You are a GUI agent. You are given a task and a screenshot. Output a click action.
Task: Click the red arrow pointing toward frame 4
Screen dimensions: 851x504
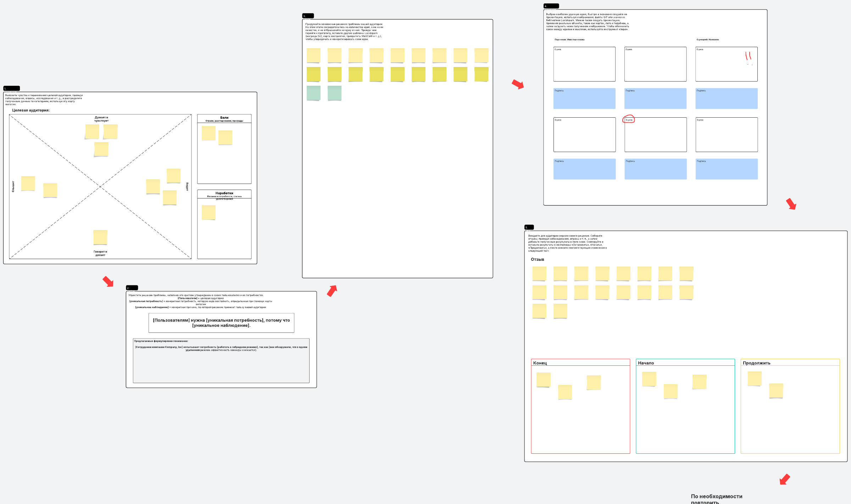pos(518,84)
